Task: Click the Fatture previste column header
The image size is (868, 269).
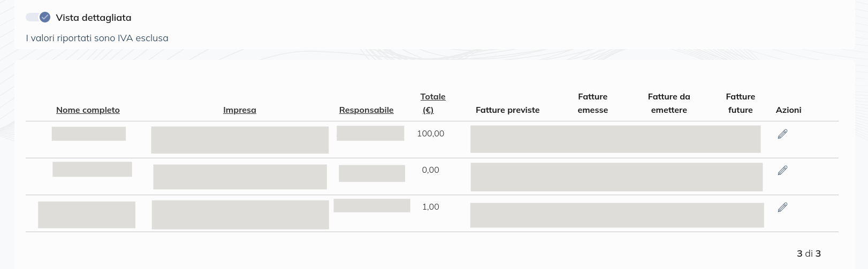Action: 507,110
